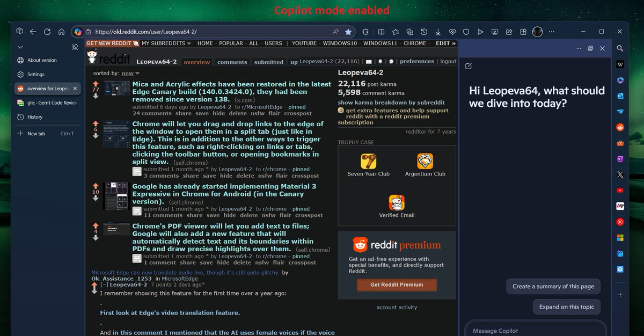Start a new Copilot chat with compose icon

click(469, 66)
